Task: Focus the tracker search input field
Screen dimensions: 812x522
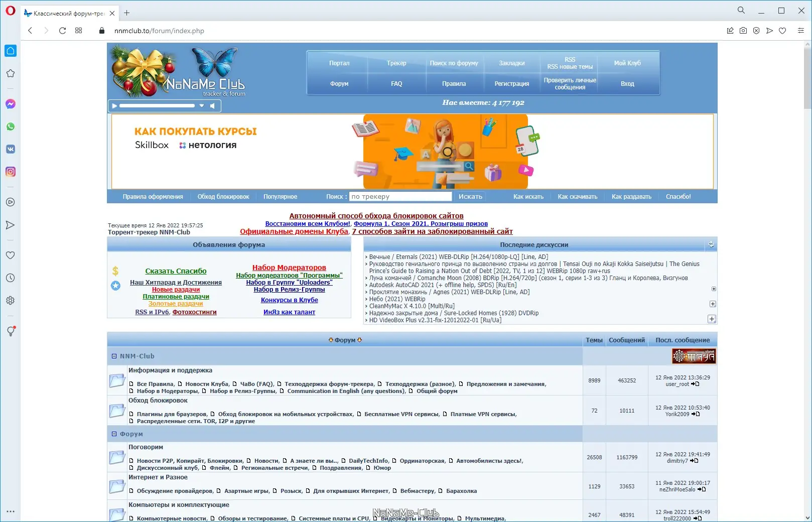Action: click(x=400, y=197)
